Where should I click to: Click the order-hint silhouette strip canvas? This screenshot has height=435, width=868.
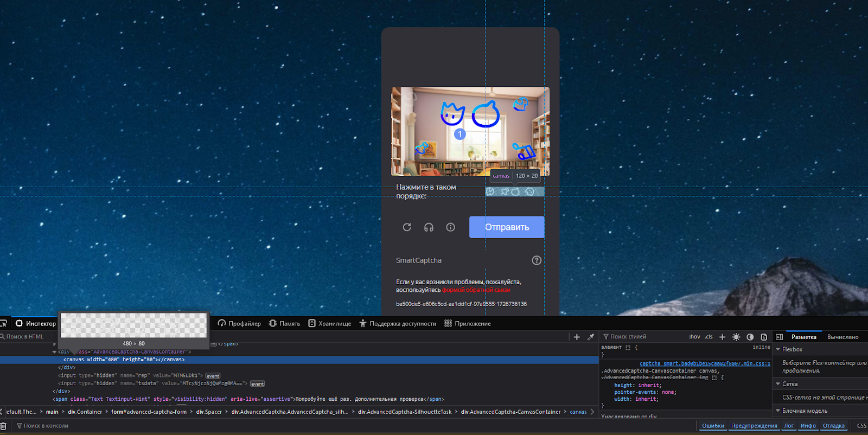[515, 191]
